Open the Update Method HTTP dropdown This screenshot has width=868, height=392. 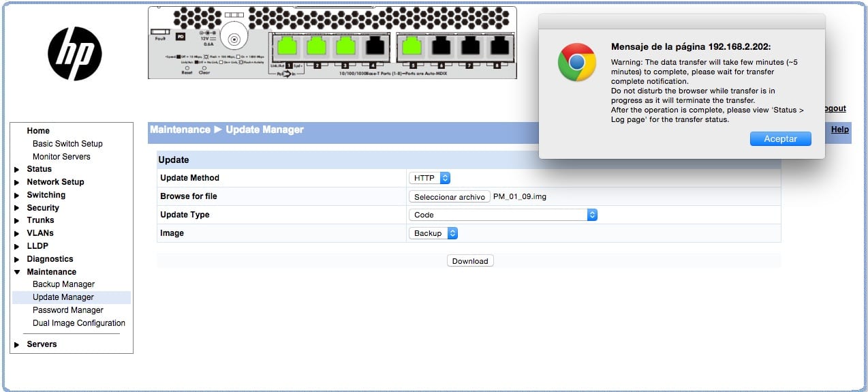tap(429, 178)
